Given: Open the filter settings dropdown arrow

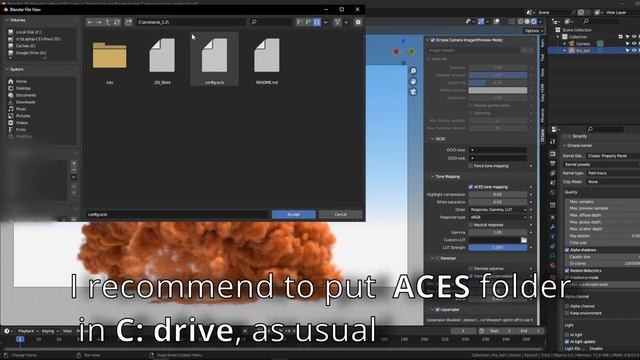Looking at the screenshot, I should [346, 22].
